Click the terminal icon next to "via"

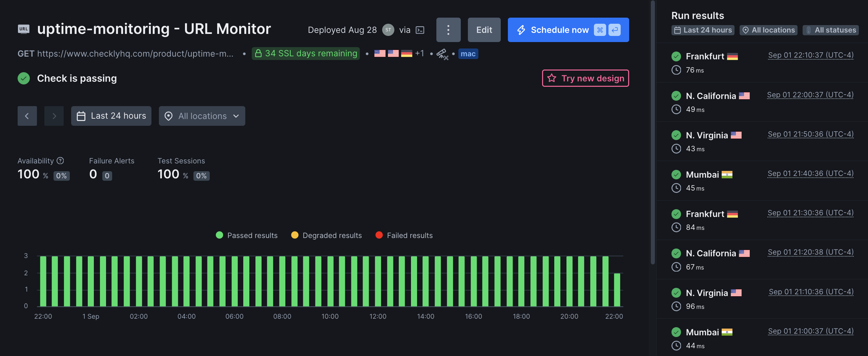[420, 30]
